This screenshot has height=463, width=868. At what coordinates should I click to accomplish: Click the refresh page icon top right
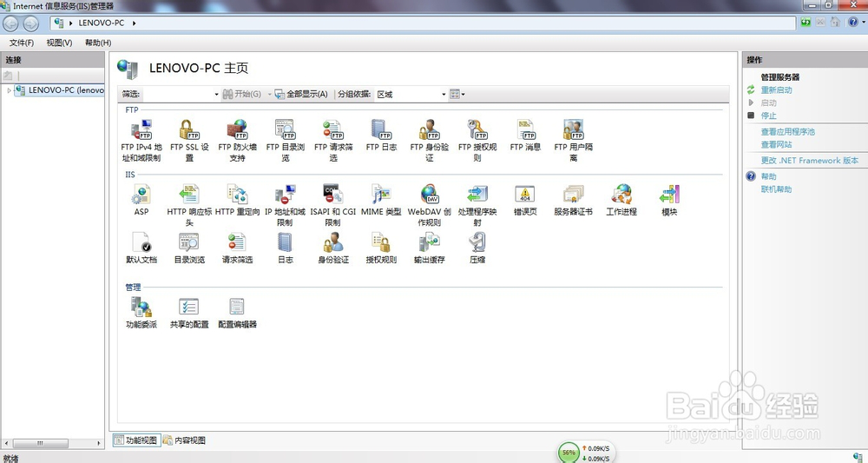pyautogui.click(x=806, y=23)
